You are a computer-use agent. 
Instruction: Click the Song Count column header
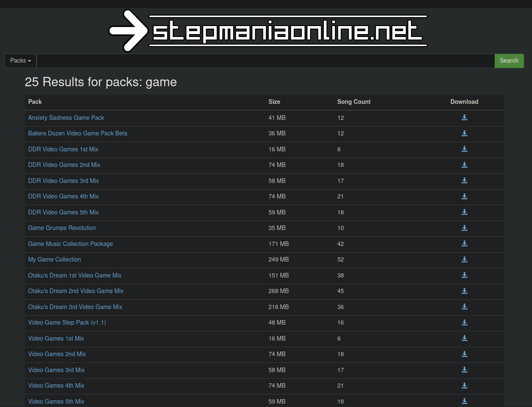353,102
